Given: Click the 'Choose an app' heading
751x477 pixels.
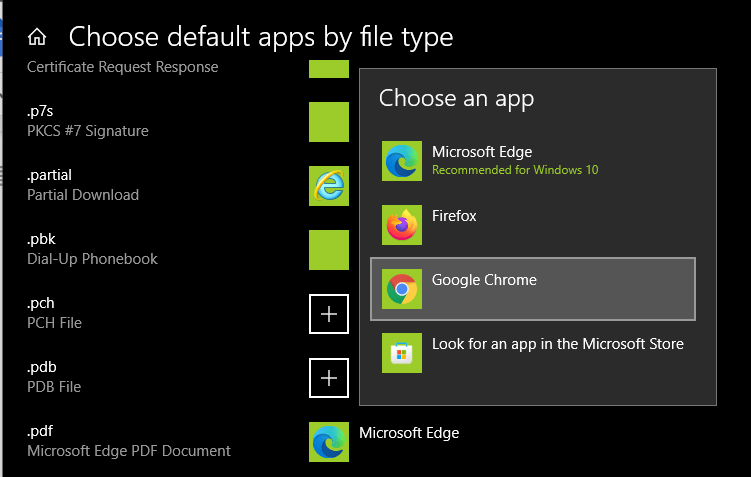Looking at the screenshot, I should coord(456,98).
